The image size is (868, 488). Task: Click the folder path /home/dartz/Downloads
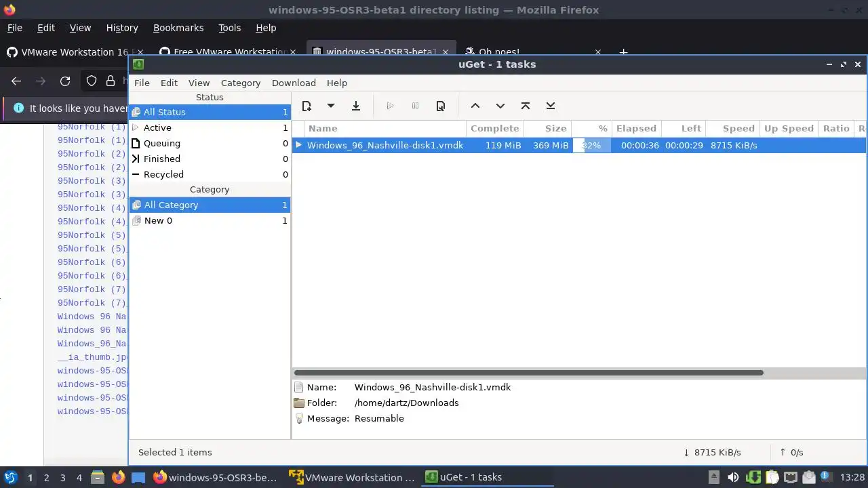406,403
